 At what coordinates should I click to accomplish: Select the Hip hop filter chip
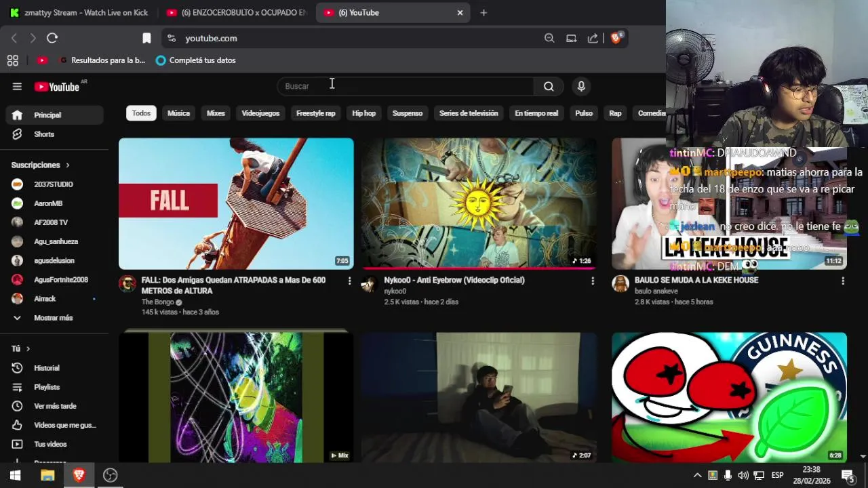(363, 113)
